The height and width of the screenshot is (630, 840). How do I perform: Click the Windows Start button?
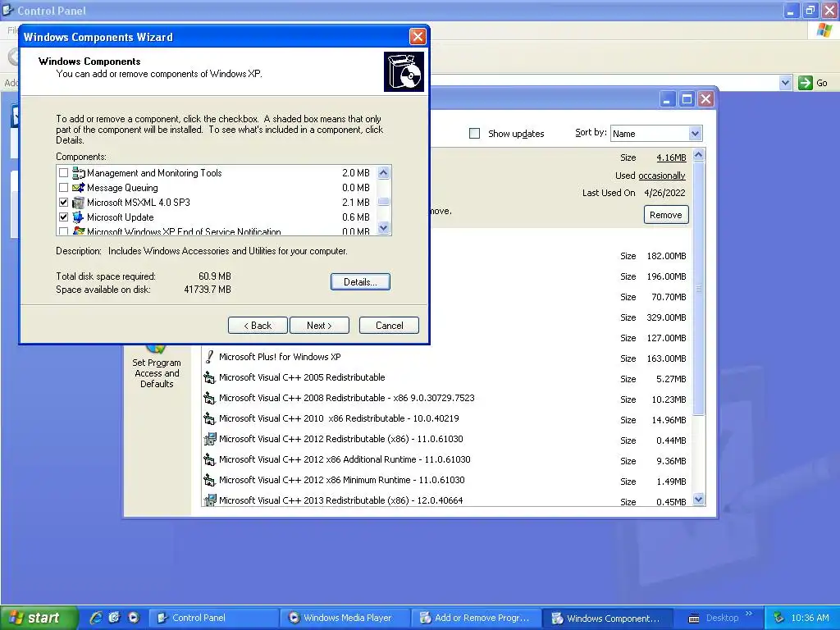39,618
